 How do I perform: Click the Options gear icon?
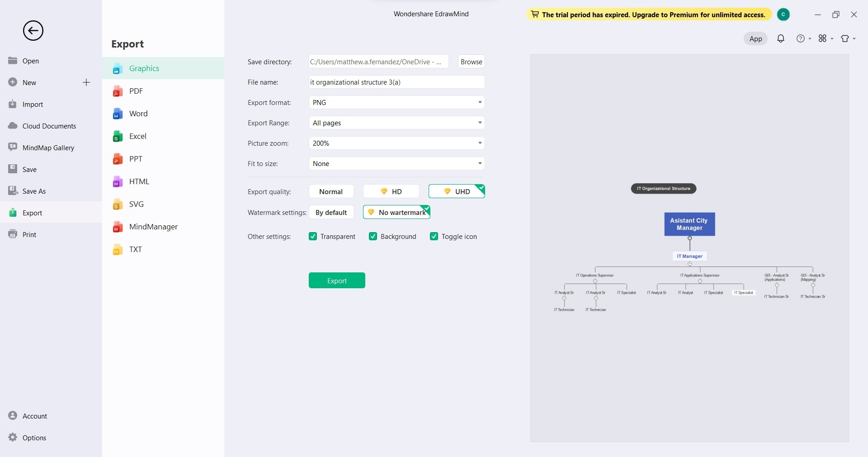point(13,438)
